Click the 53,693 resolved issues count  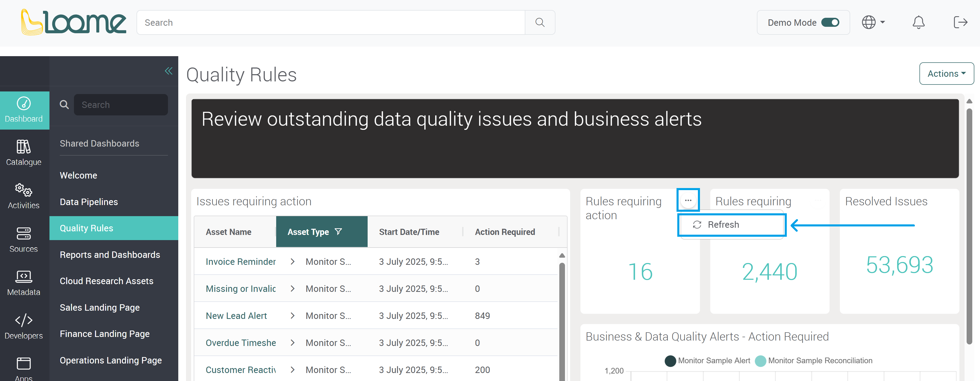tap(899, 265)
